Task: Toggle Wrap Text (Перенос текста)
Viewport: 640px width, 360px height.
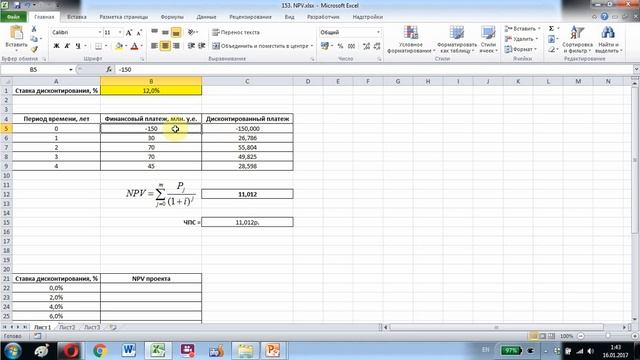Action: point(236,32)
